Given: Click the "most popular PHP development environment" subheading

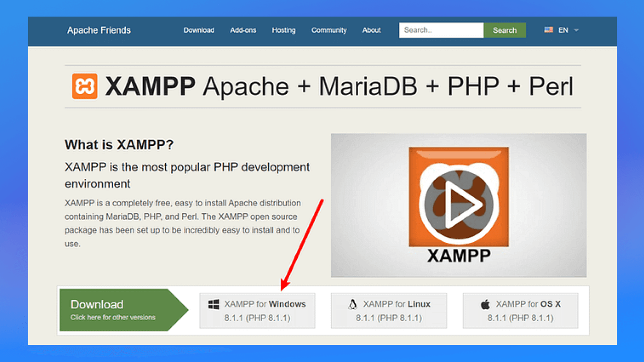Looking at the screenshot, I should point(187,175).
